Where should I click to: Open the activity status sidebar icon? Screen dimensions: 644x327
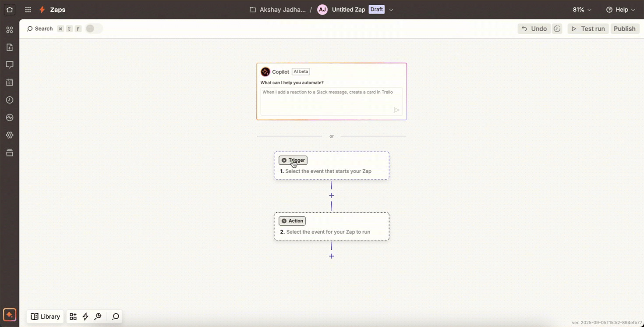click(x=10, y=117)
